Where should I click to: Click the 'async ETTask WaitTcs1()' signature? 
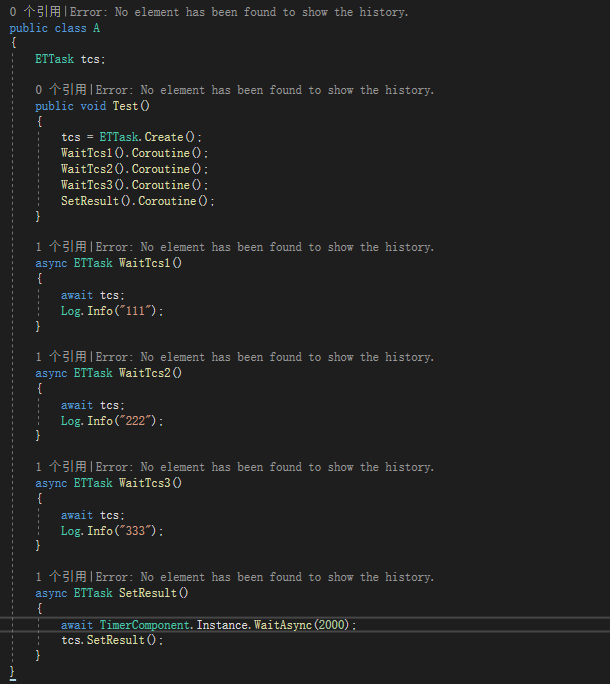(109, 263)
